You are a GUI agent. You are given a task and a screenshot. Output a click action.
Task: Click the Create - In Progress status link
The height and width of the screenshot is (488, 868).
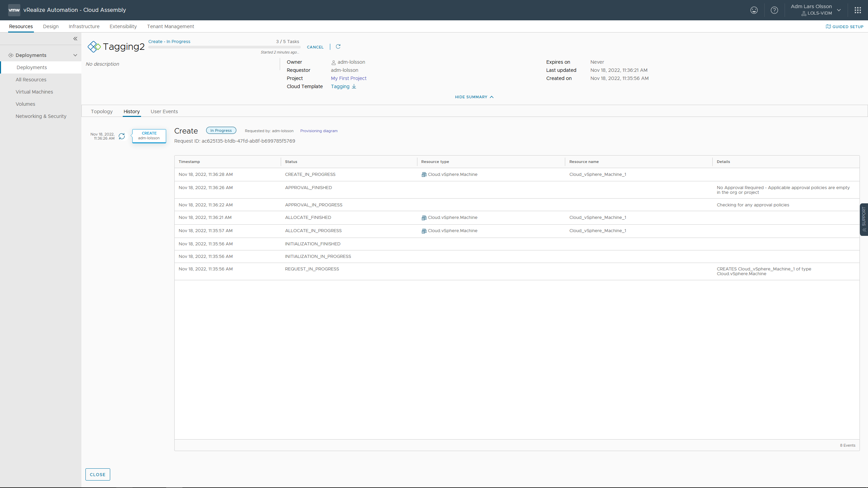pos(169,42)
